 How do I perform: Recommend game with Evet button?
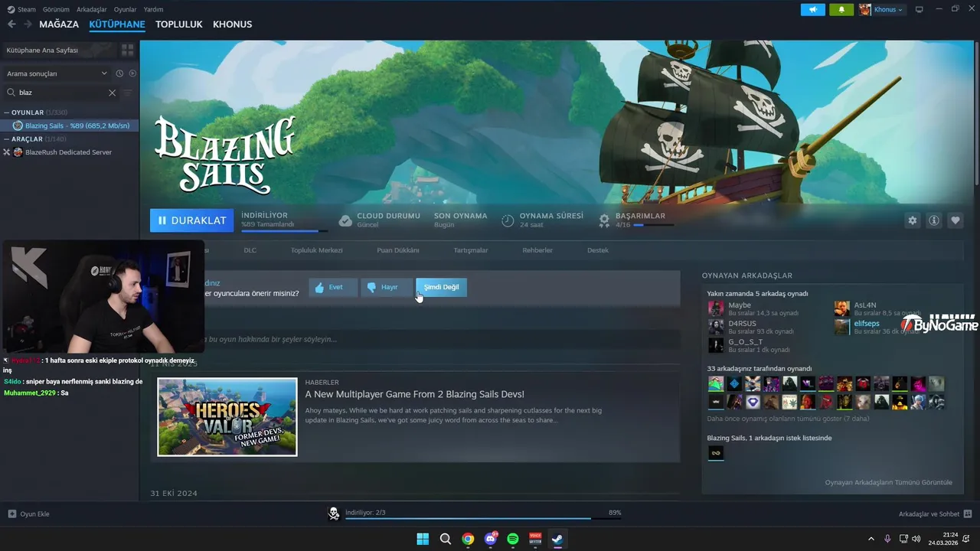point(333,287)
